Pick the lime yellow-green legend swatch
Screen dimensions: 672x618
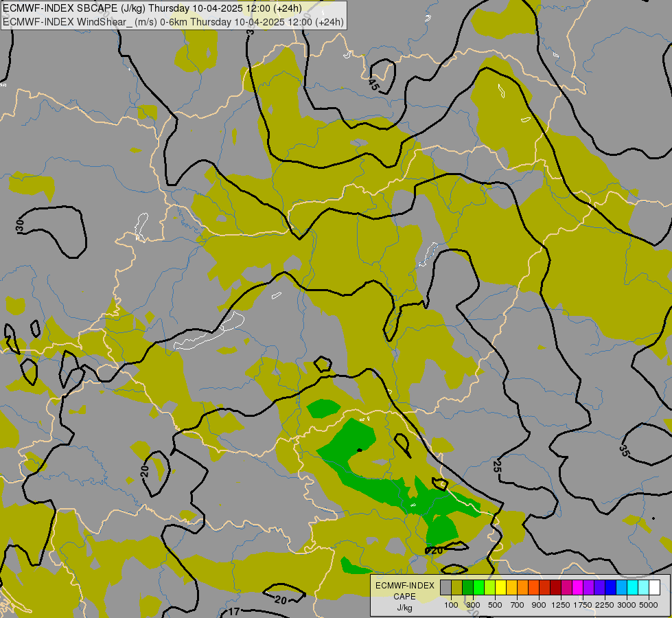[489, 588]
